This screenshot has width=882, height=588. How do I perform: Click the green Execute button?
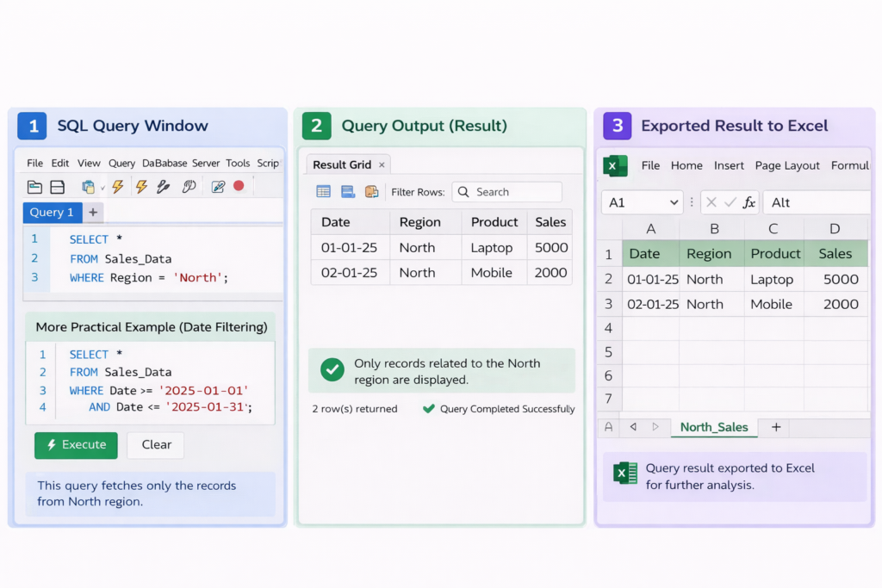point(76,445)
